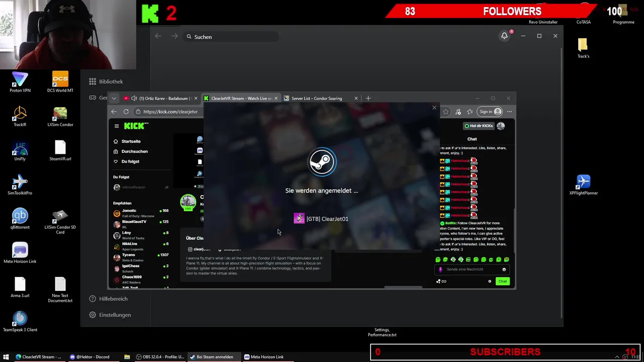Image resolution: width=644 pixels, height=362 pixels.
Task: Switch to OBS 32.0.4 taskbar app
Action: point(159,357)
